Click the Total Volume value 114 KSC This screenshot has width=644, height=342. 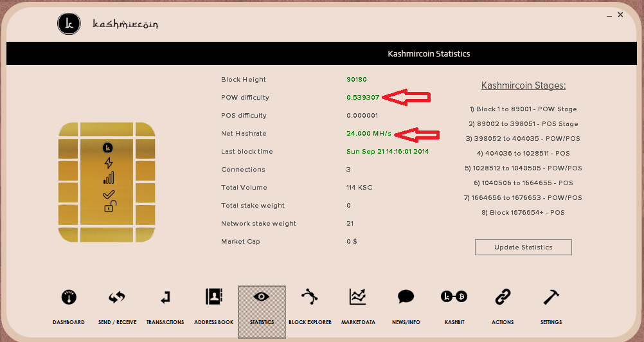(359, 188)
